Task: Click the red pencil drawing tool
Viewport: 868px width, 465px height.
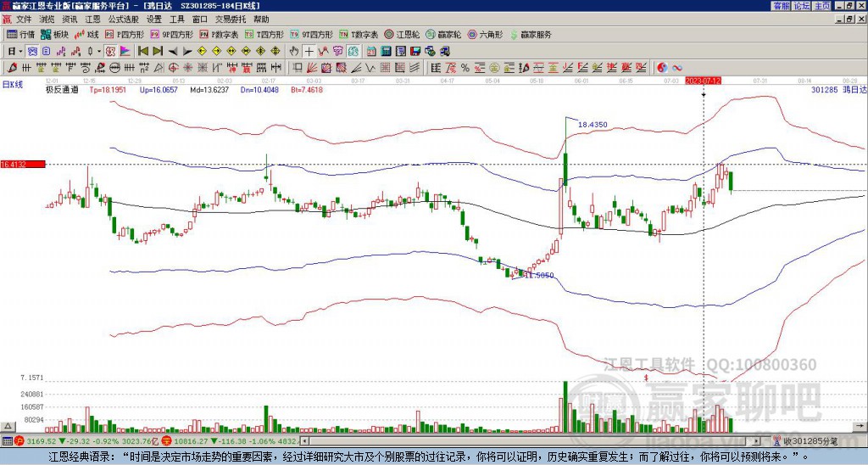Action: (11, 68)
